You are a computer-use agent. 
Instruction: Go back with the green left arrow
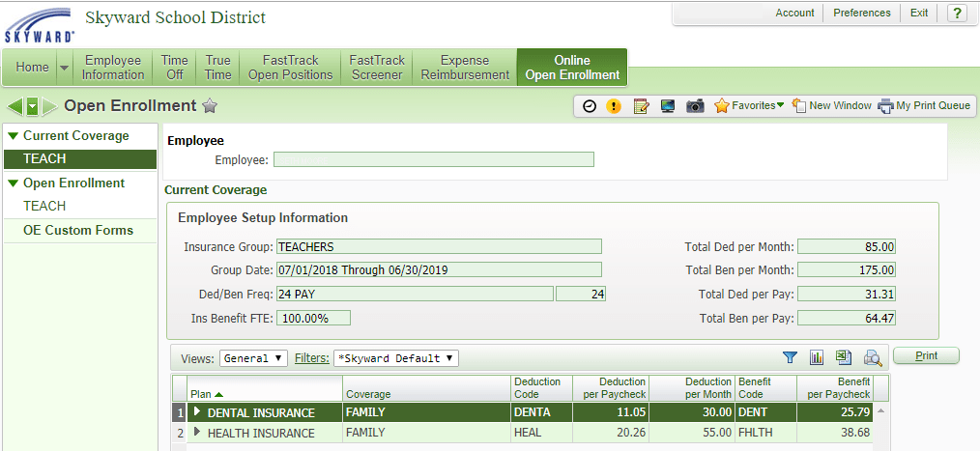[15, 106]
